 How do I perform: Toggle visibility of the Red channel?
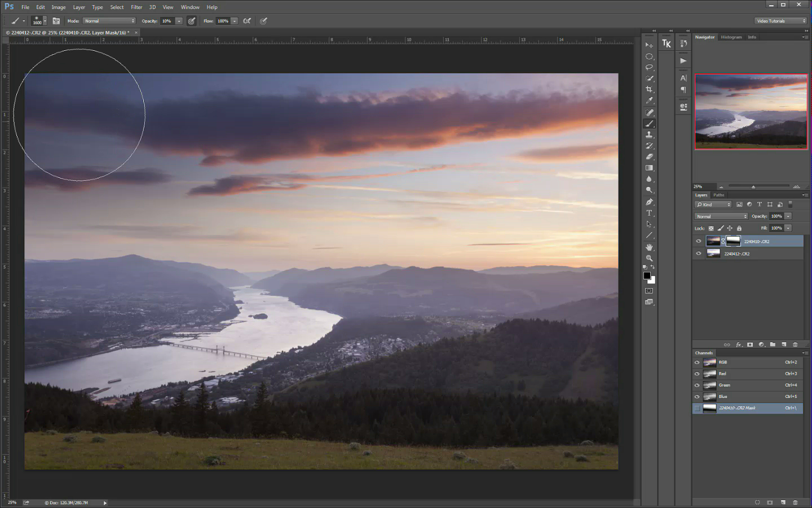pos(697,374)
